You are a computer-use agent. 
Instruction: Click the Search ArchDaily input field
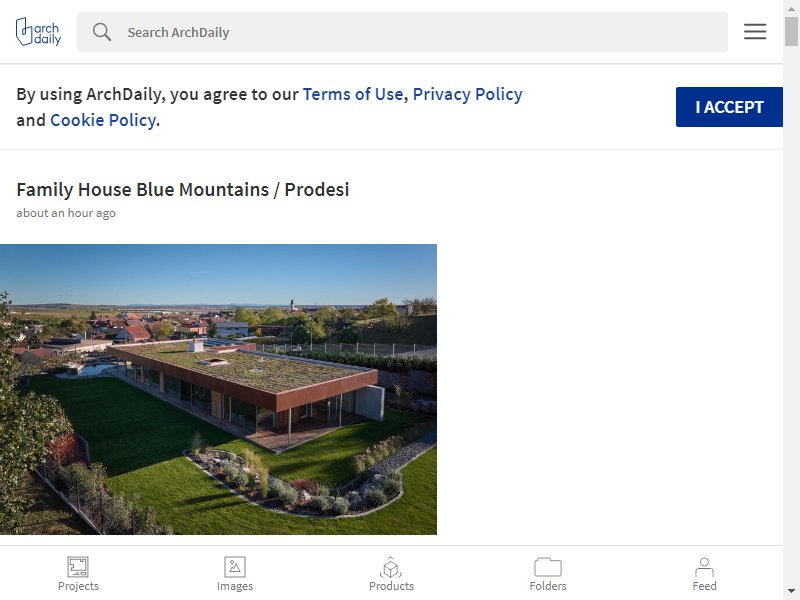(420, 32)
